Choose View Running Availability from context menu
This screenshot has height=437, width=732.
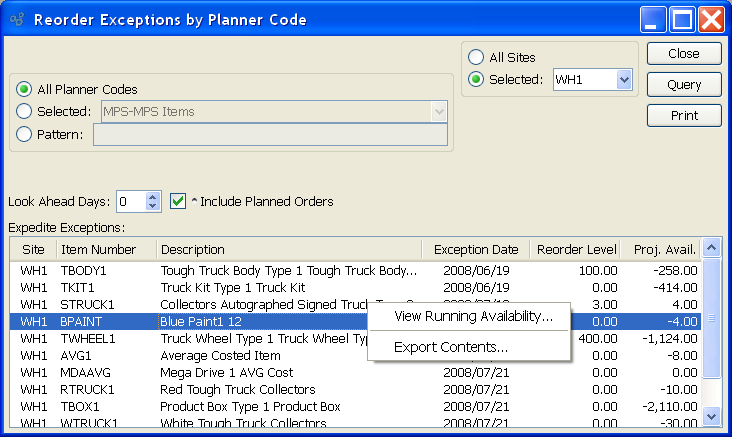(x=473, y=317)
